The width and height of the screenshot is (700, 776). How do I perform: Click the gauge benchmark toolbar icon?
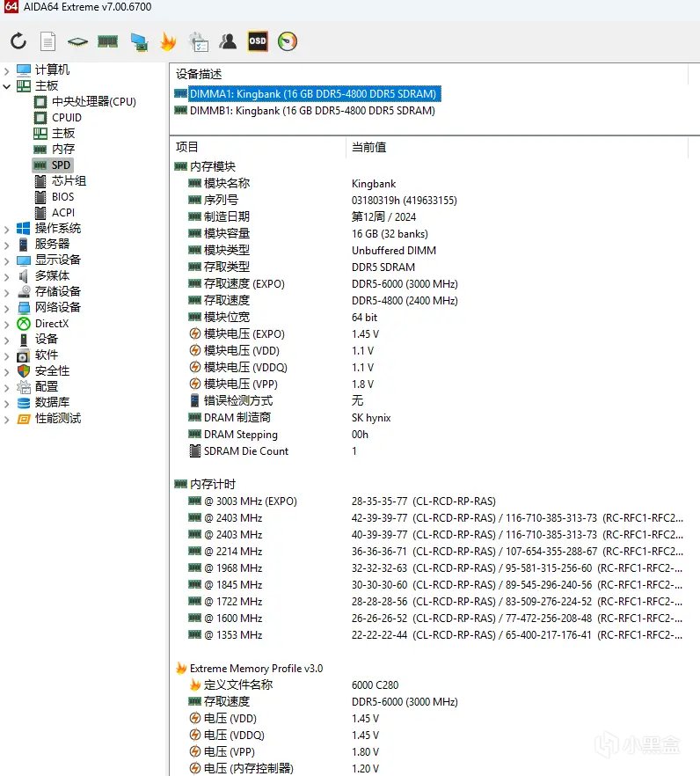[x=288, y=41]
